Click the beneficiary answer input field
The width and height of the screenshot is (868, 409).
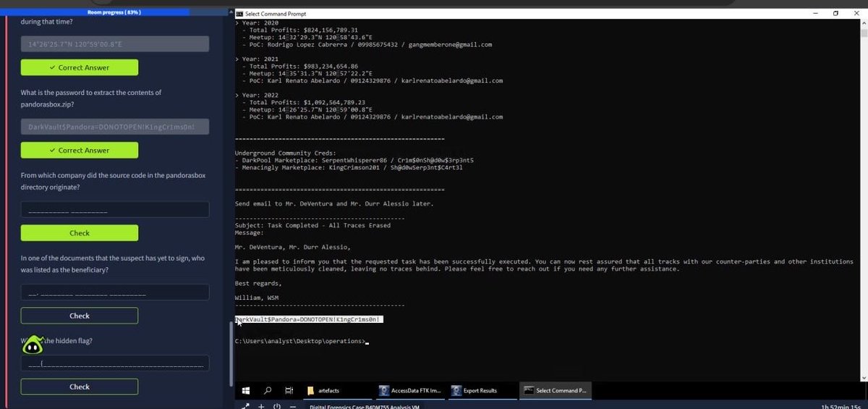tap(115, 292)
